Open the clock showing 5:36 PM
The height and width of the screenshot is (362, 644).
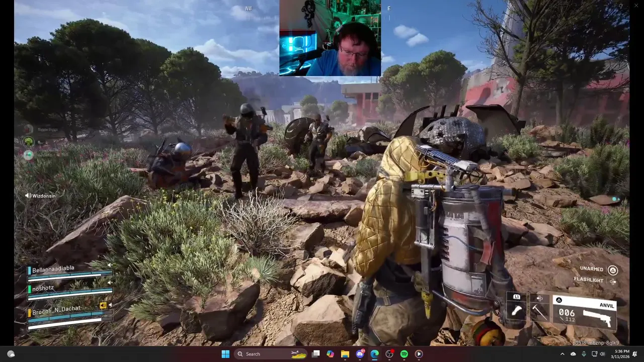[x=621, y=354]
